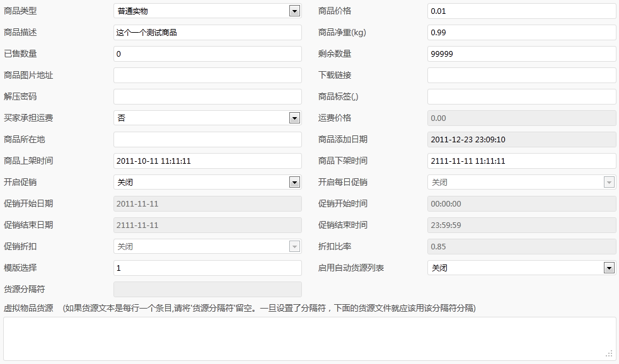Click the 商品所在地 input field
This screenshot has width=619, height=364.
coord(207,139)
